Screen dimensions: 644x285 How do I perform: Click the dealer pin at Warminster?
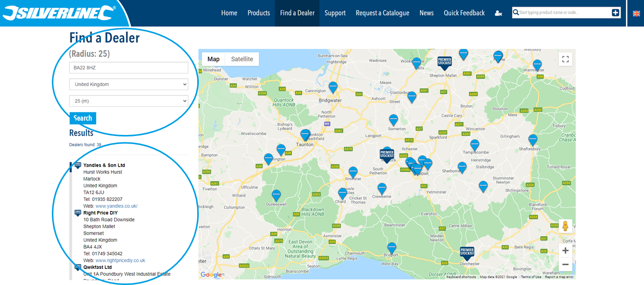pos(537,65)
